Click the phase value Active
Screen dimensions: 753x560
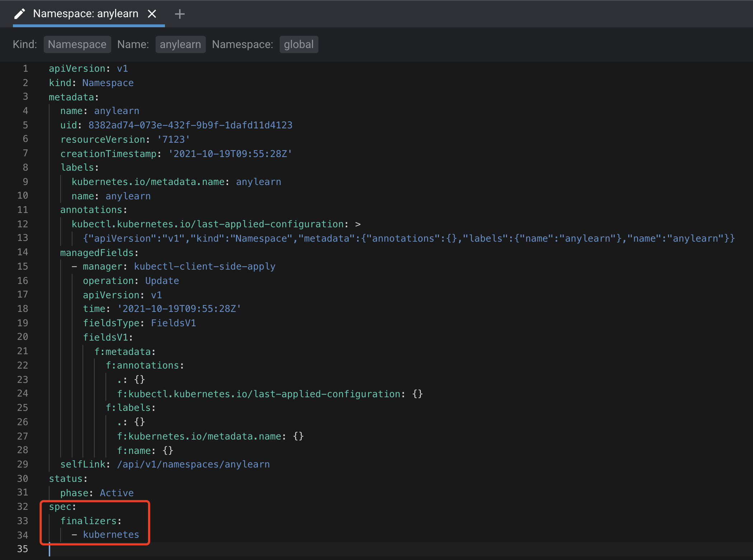tap(117, 493)
